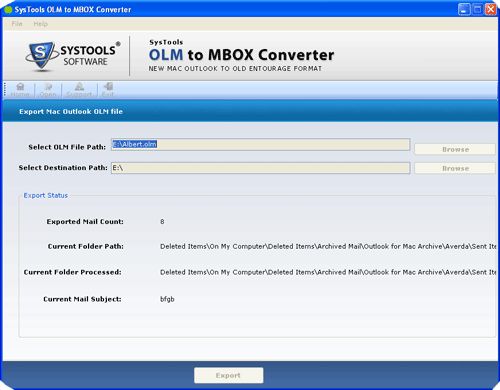Open the File menu
Viewport: 500px width, 390px height.
[x=17, y=24]
